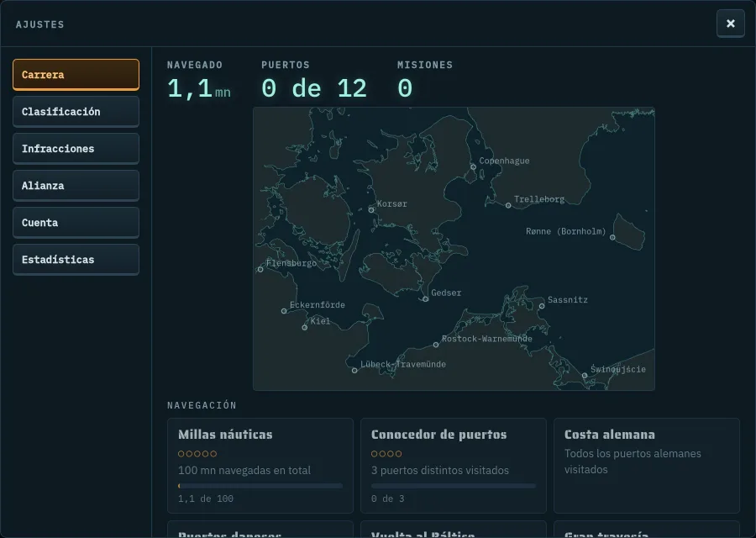Click the Misiones count value

[x=405, y=89]
